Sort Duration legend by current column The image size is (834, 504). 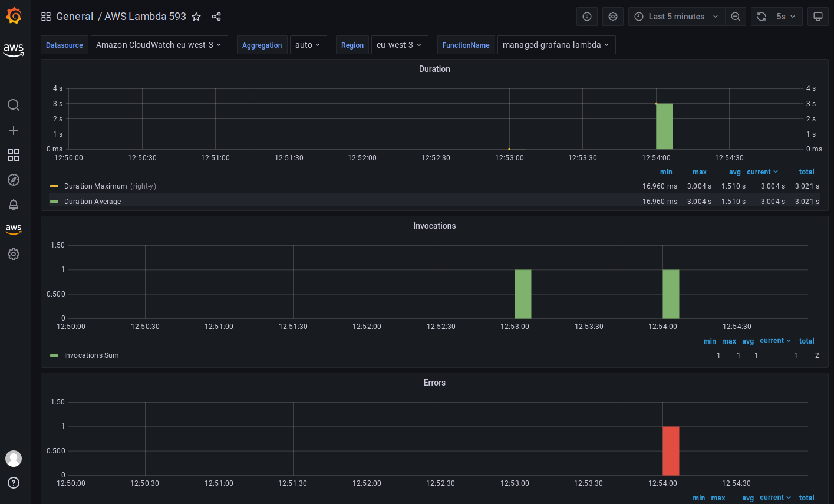(762, 172)
